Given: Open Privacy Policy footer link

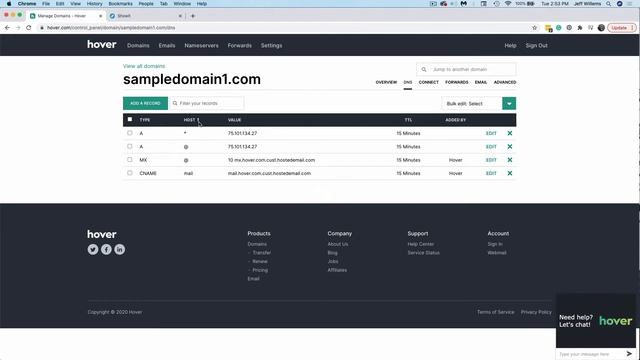Looking at the screenshot, I should click(x=536, y=312).
